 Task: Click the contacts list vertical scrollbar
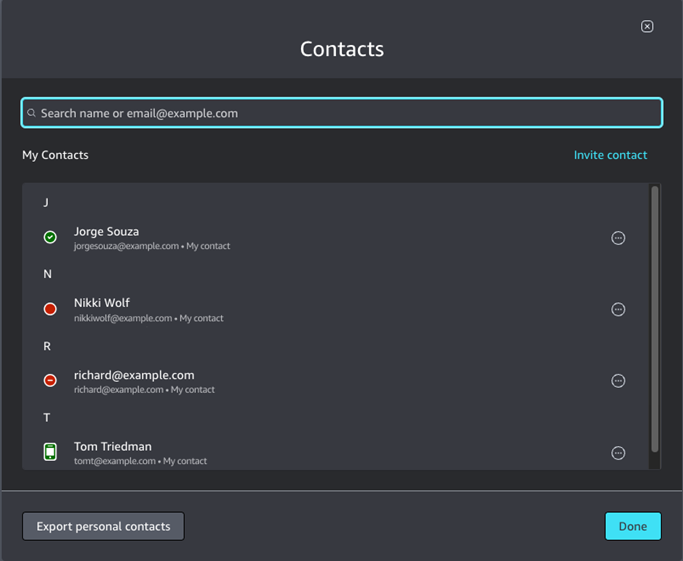(x=655, y=318)
